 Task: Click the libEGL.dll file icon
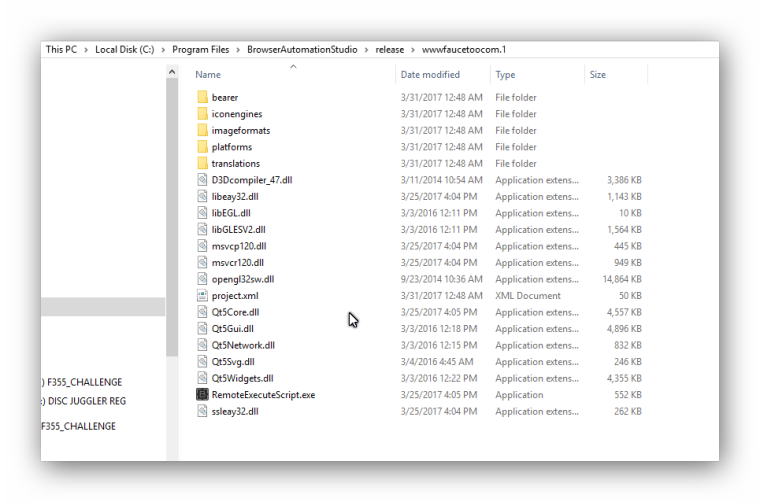(202, 213)
